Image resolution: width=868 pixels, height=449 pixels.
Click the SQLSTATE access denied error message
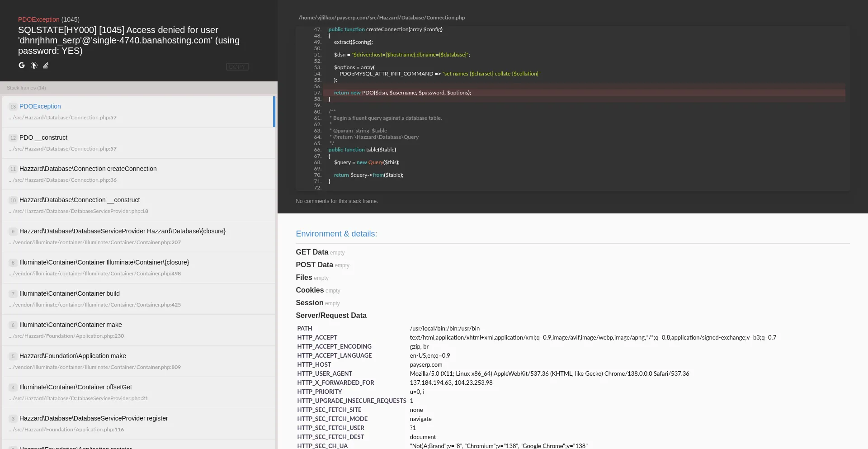(129, 40)
